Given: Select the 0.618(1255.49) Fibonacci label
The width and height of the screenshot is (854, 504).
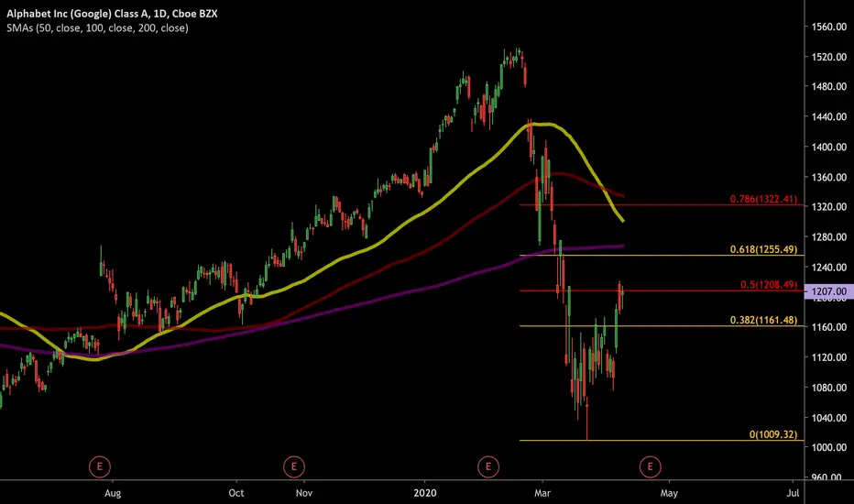Looking at the screenshot, I should [x=763, y=249].
